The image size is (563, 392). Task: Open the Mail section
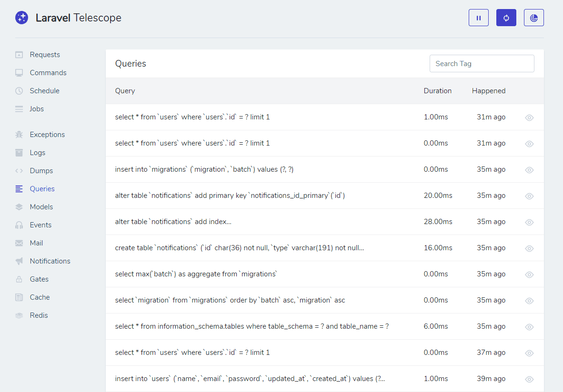36,243
